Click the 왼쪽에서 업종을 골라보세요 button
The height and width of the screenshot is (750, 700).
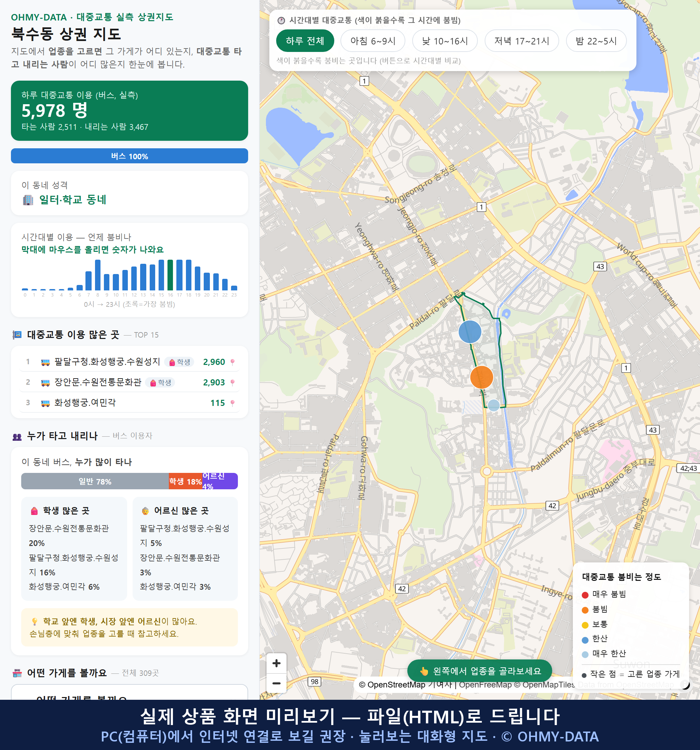480,671
